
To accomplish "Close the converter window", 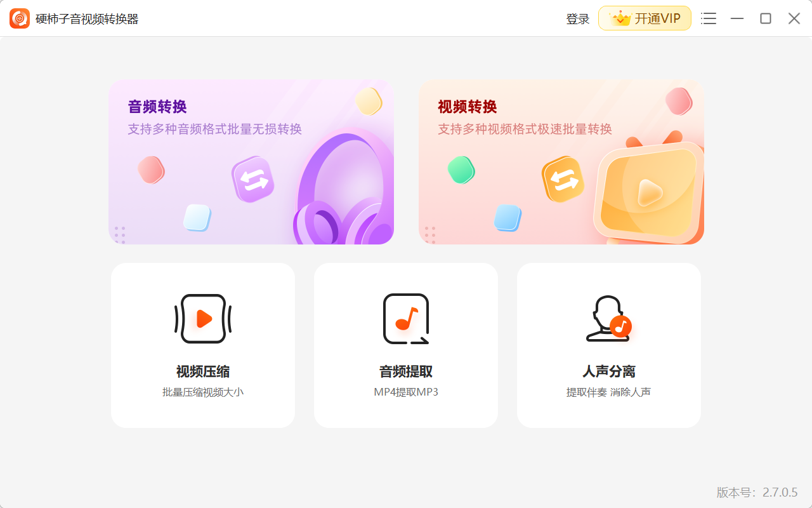I will click(x=794, y=18).
